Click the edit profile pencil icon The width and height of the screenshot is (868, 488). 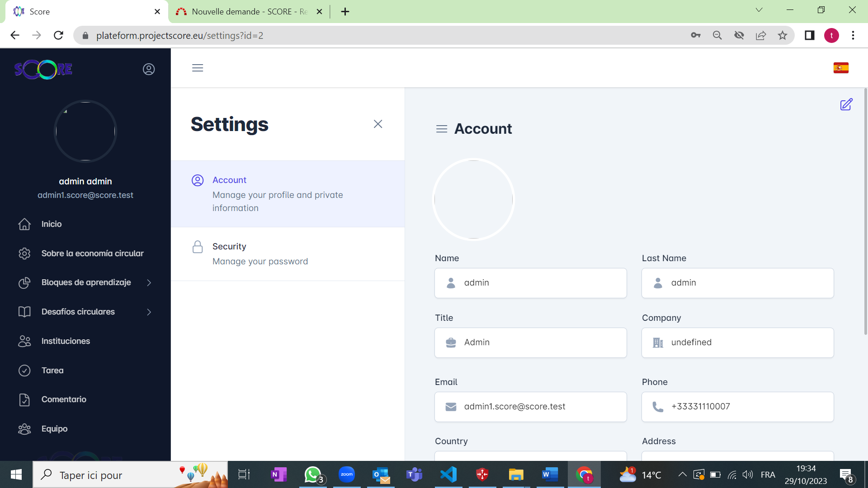point(846,104)
